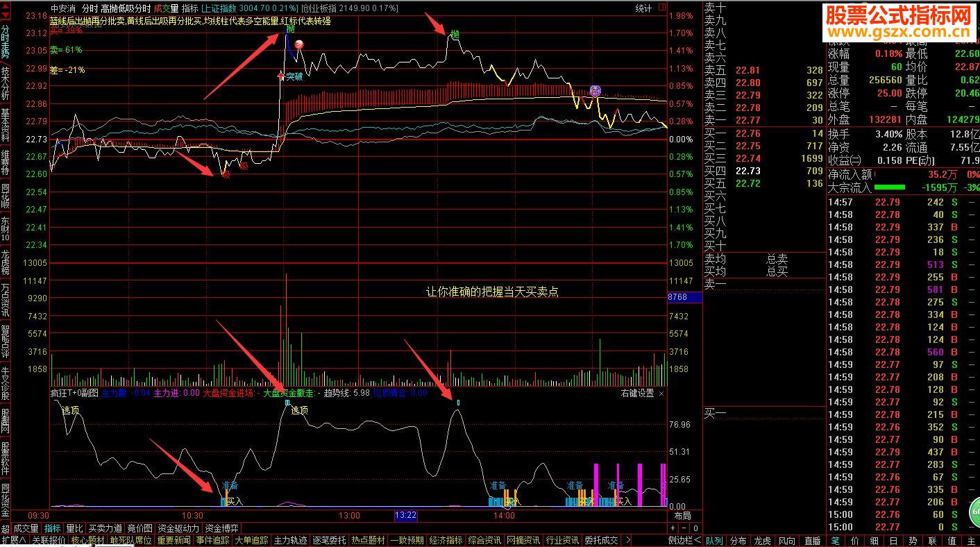980x547 pixels.
Task: Open the 布局 layout button
Action: (682, 516)
